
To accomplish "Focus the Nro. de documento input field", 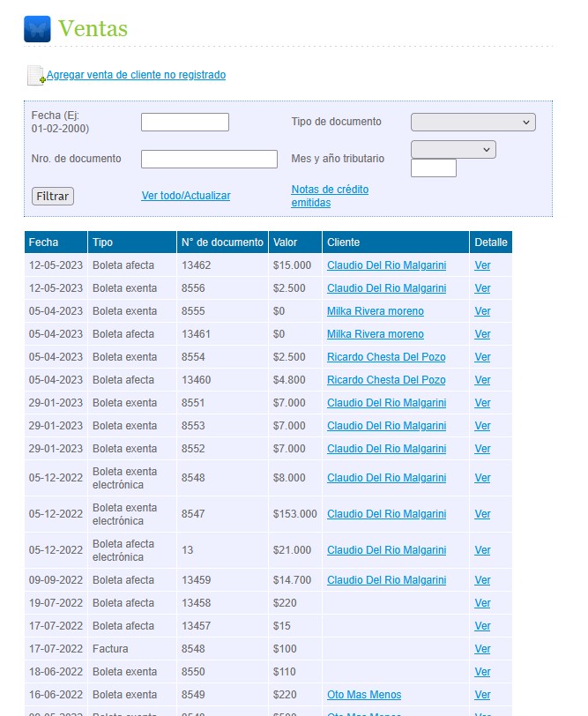I will click(x=209, y=159).
